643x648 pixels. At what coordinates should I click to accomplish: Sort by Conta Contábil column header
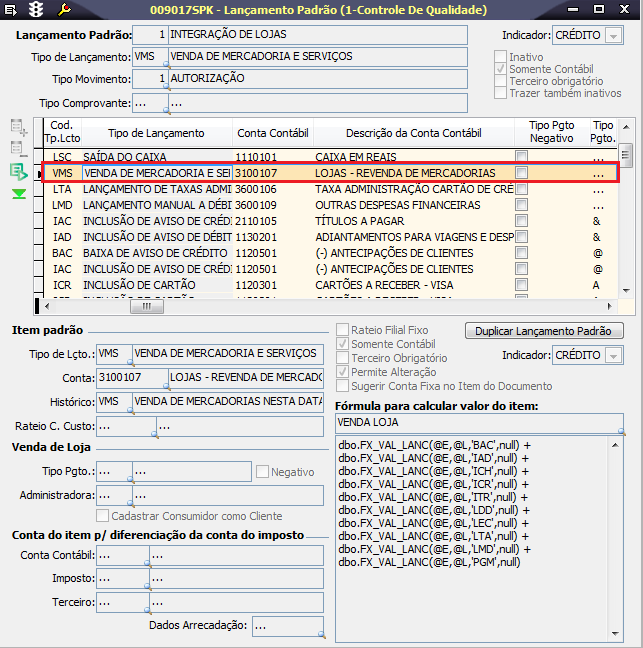[273, 133]
